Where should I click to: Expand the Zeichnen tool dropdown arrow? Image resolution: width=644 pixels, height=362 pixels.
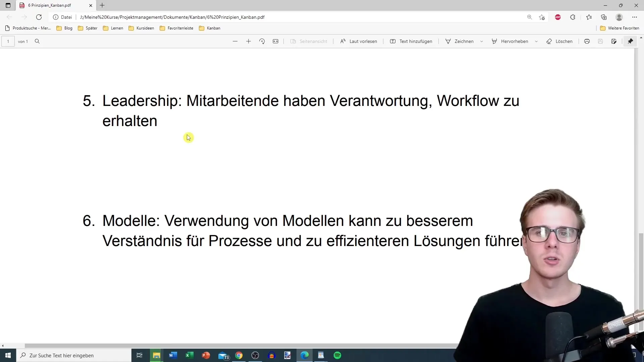coord(482,41)
